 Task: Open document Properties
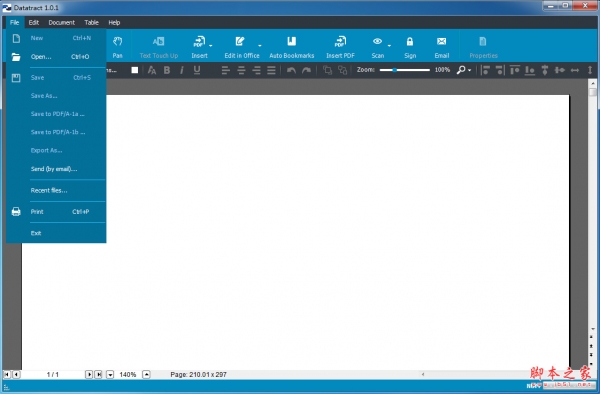click(x=483, y=47)
